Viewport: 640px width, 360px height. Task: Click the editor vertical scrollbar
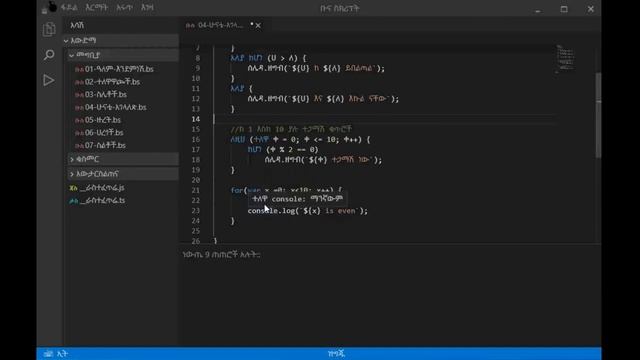pos(598,115)
